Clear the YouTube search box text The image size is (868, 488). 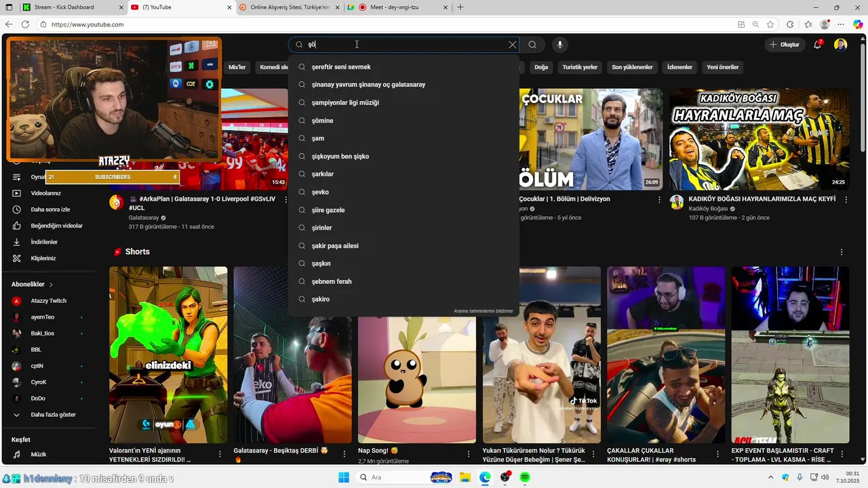(x=513, y=45)
